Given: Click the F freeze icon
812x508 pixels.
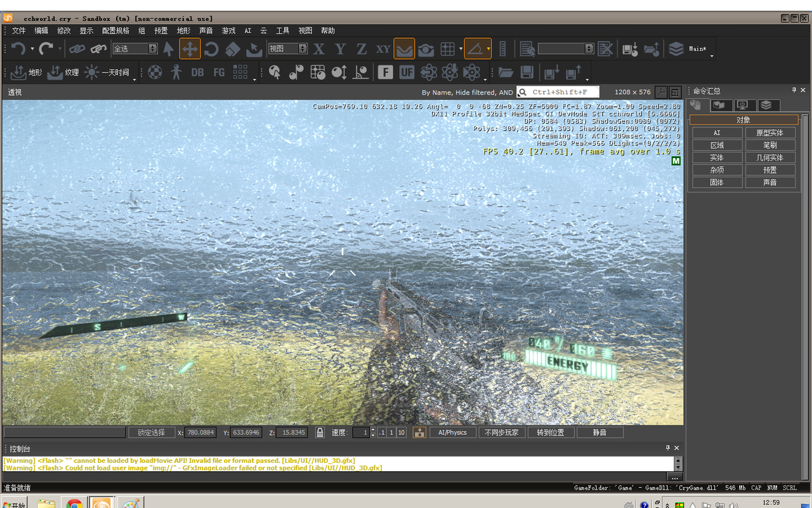Looking at the screenshot, I should [385, 72].
